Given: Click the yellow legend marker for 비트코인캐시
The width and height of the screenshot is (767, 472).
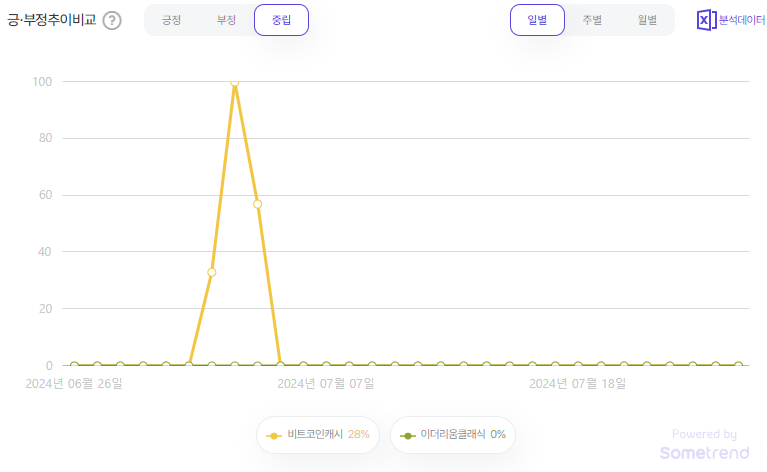Looking at the screenshot, I should point(274,435).
